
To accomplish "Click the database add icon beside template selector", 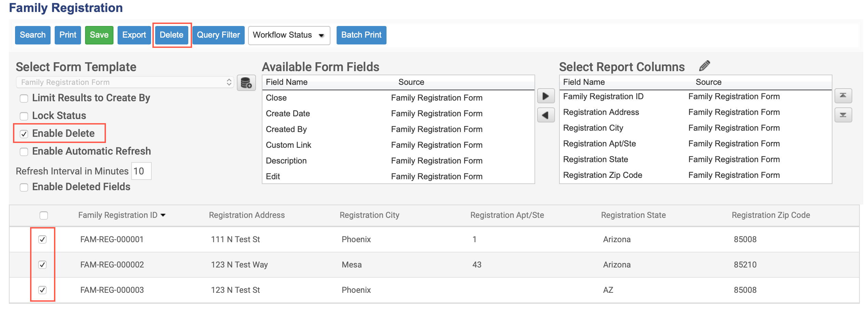I will (x=246, y=83).
